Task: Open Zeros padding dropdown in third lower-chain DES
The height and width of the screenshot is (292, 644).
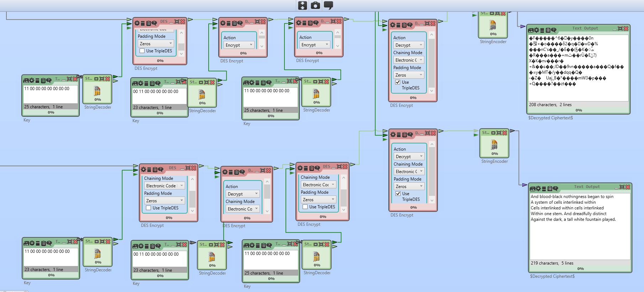Action: point(319,199)
